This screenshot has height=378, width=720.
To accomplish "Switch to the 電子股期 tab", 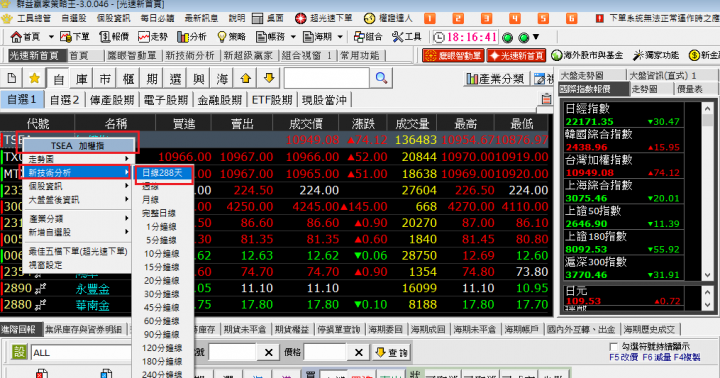I will point(165,100).
